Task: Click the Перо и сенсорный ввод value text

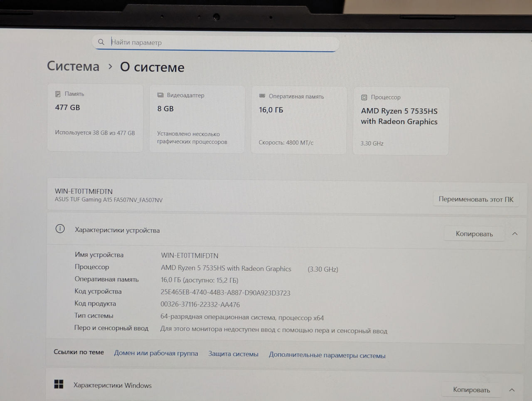Action: coord(273,330)
